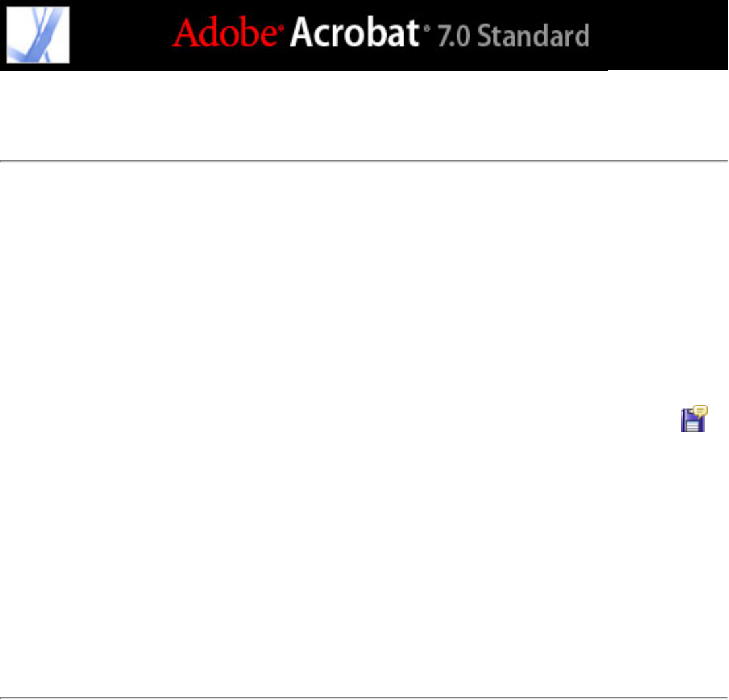The width and height of the screenshot is (729, 700).
Task: Click the upper horizontal divider line
Action: (x=364, y=161)
